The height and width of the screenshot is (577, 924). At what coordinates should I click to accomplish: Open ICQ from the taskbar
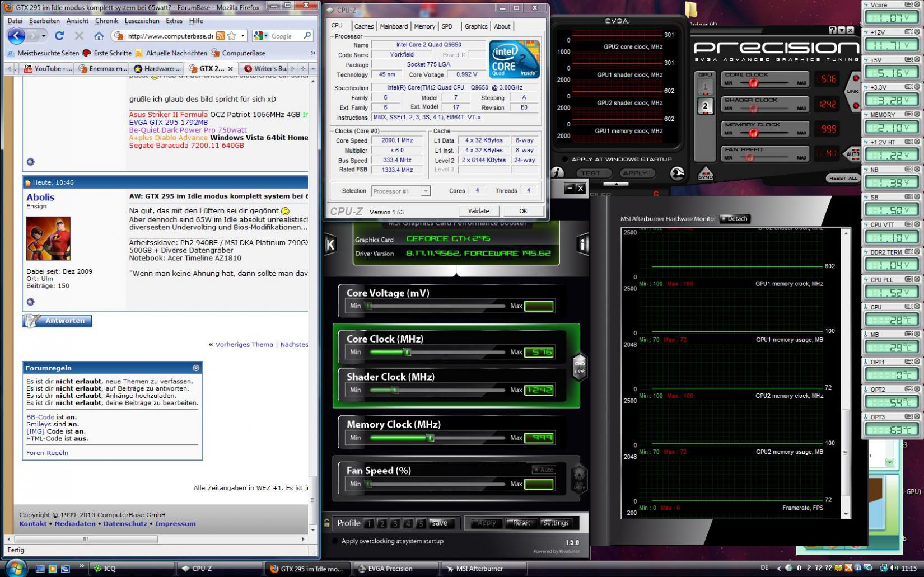[x=132, y=569]
